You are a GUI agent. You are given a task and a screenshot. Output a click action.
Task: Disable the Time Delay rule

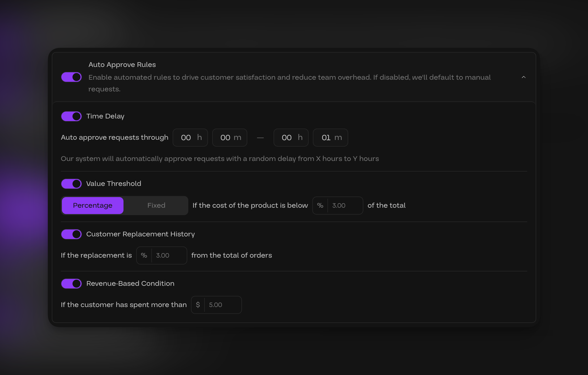tap(71, 116)
